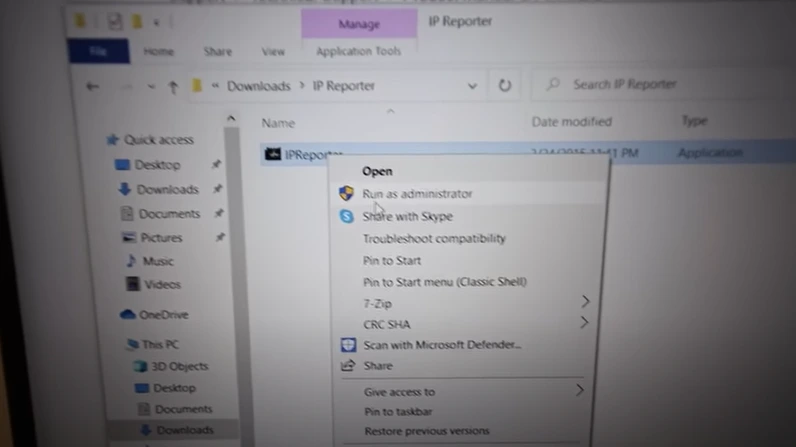Choose Share with Skype
796x447 pixels.
point(408,216)
